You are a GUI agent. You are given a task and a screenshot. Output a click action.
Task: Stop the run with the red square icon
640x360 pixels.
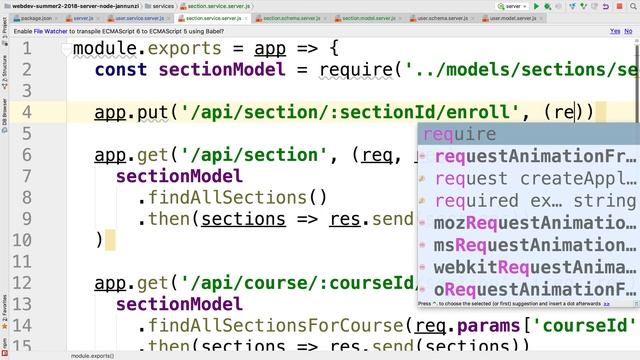(620, 6)
